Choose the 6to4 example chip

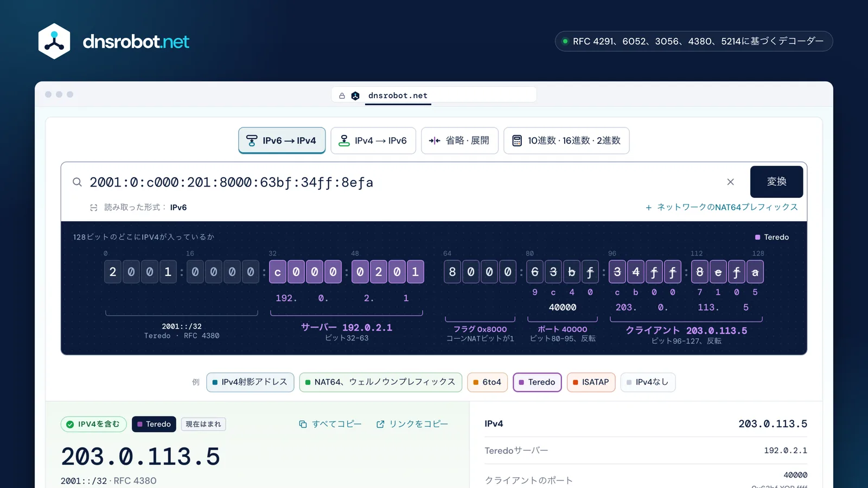[x=487, y=382]
